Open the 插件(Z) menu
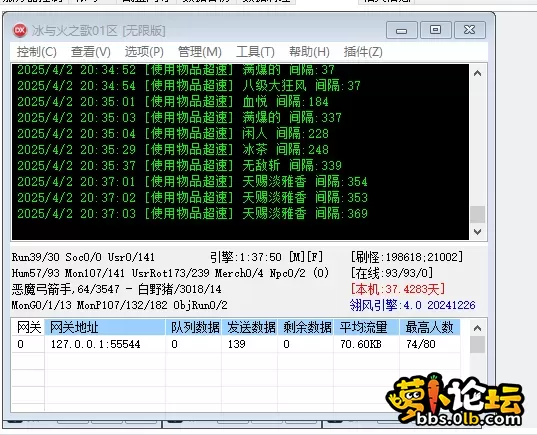 click(363, 52)
